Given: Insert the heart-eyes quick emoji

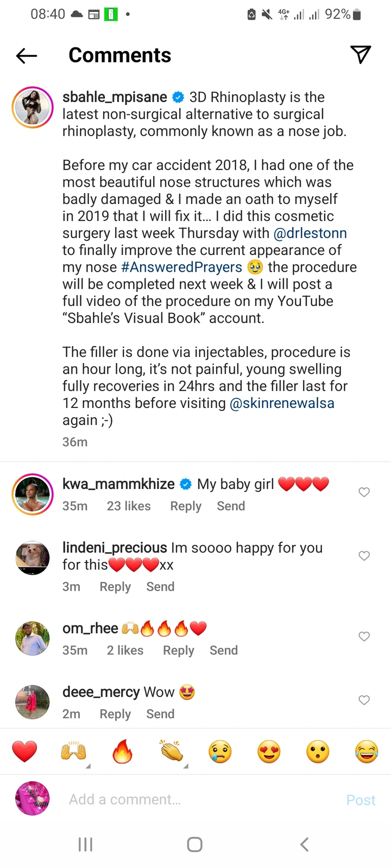Looking at the screenshot, I should tap(269, 752).
